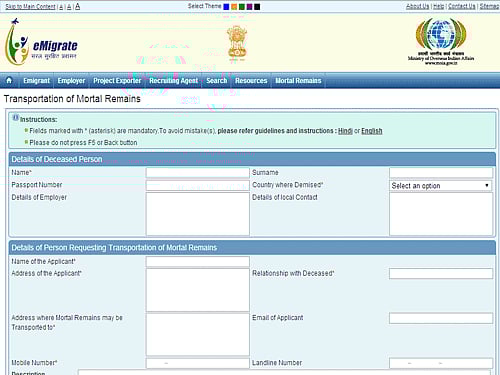The width and height of the screenshot is (500, 375).
Task: Go to the Home icon in navigation bar
Action: point(9,81)
